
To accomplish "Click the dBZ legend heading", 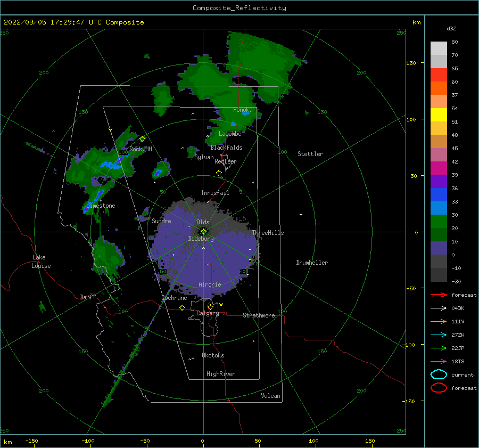I will [451, 28].
